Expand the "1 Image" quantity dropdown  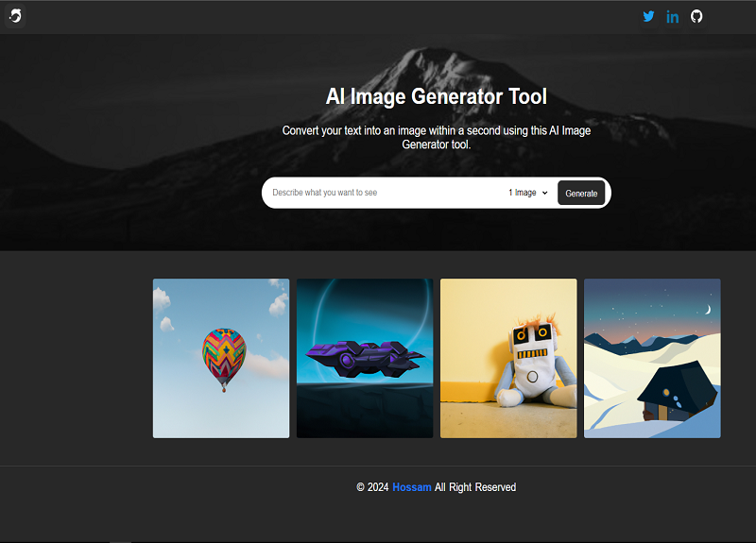tap(527, 193)
